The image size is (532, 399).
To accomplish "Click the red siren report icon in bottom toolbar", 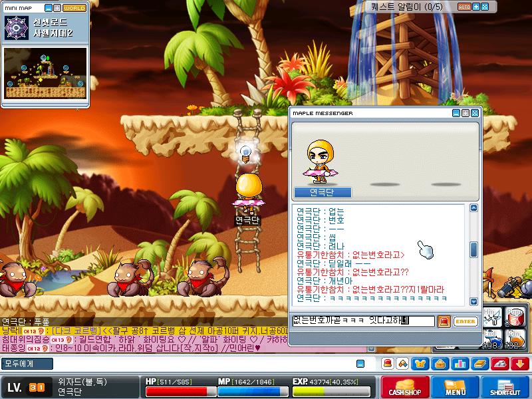I will [388, 364].
